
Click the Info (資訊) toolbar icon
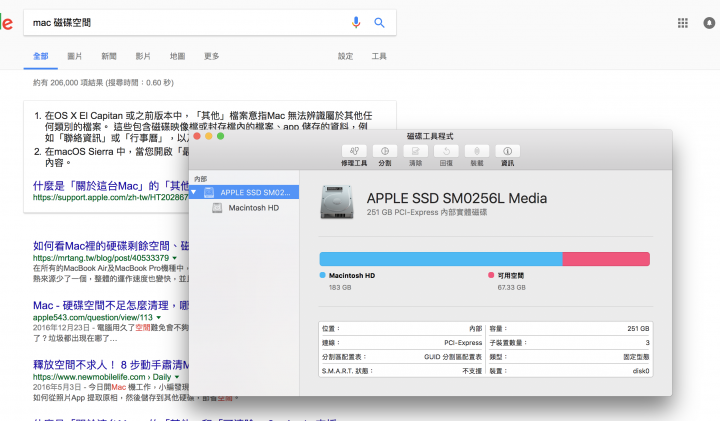[507, 151]
